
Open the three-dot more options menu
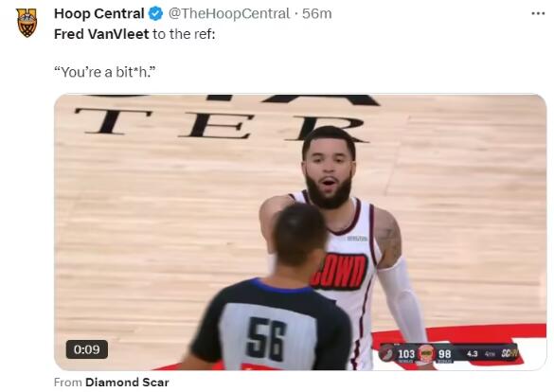538,13
